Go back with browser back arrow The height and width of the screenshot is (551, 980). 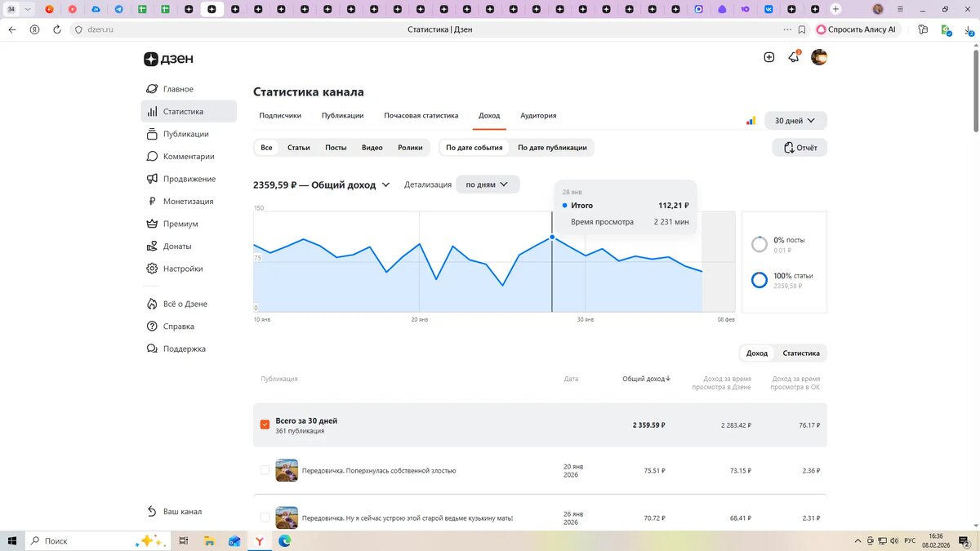point(12,29)
